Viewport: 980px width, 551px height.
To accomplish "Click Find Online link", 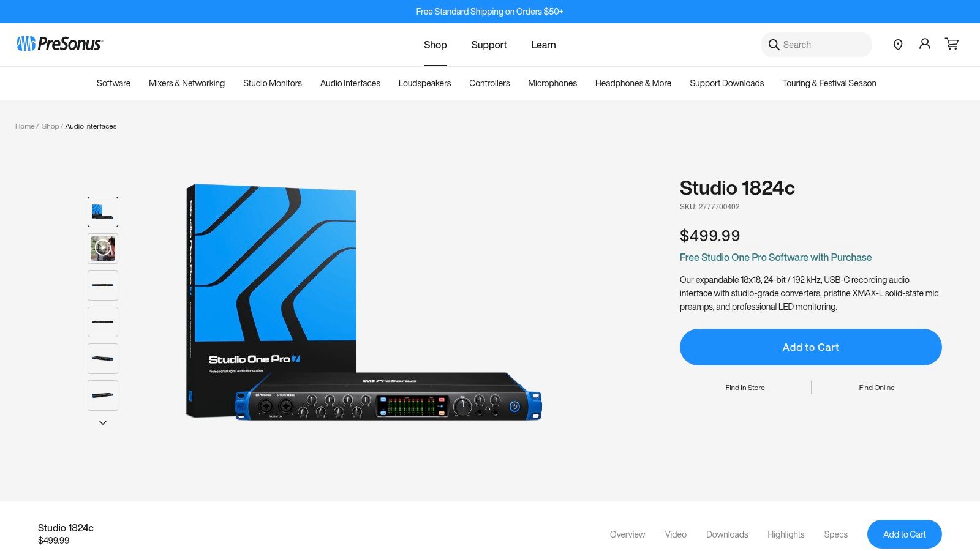I will pyautogui.click(x=876, y=388).
